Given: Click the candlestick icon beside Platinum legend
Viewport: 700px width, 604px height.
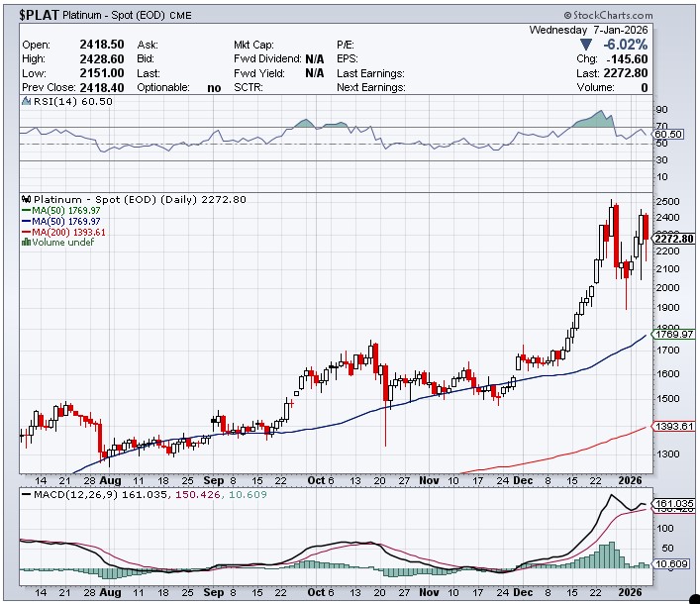Looking at the screenshot, I should click(27, 199).
